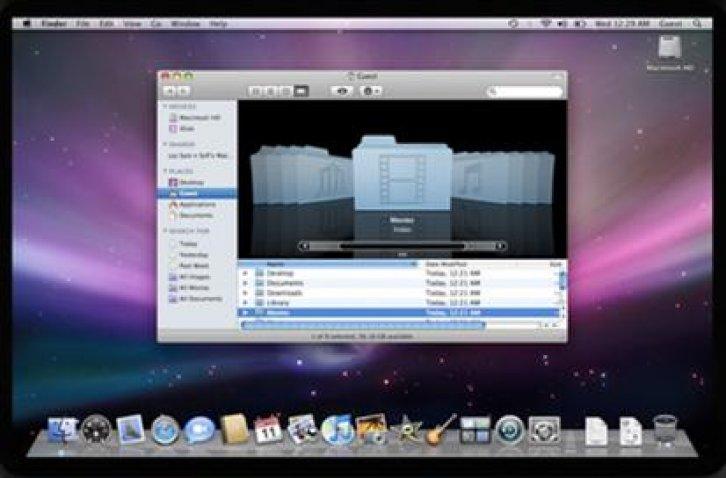Open the Finder menu
Screen dimensions: 726x478
pos(54,23)
